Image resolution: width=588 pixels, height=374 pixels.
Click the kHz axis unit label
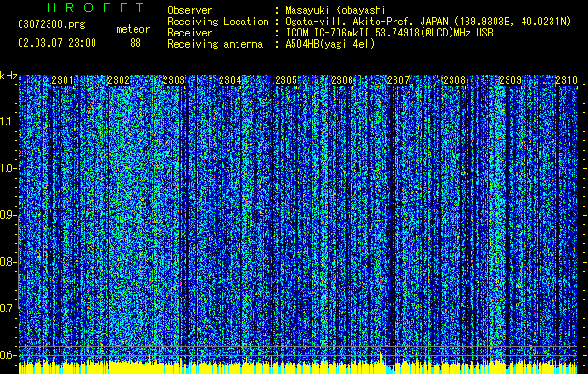coord(8,76)
